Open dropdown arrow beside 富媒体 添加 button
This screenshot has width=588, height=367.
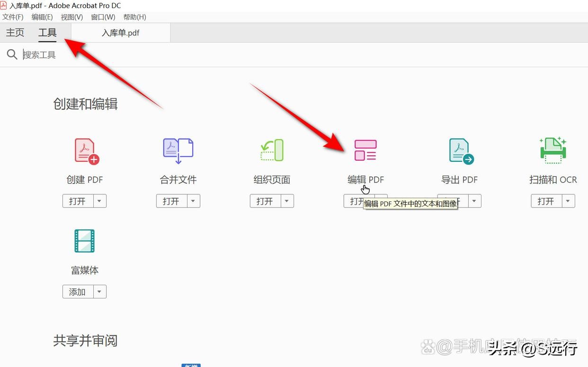click(99, 292)
